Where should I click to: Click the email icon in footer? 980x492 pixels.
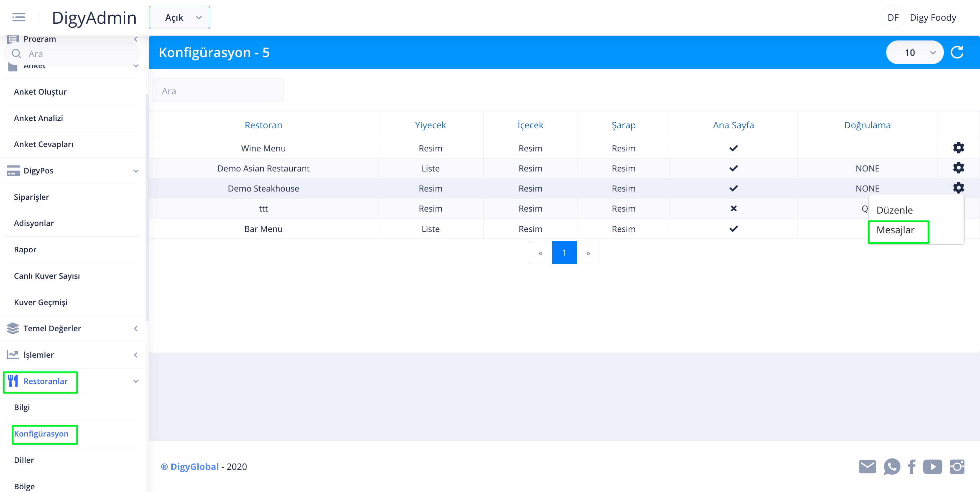tap(867, 467)
